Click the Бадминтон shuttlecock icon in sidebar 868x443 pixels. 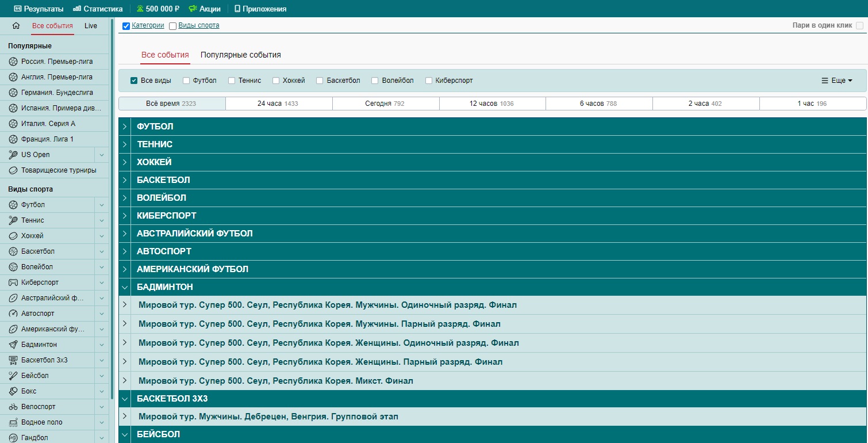[x=13, y=345]
